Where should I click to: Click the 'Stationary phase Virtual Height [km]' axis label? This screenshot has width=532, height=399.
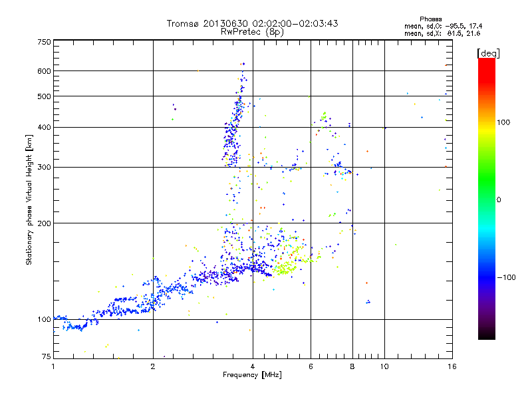pos(29,200)
